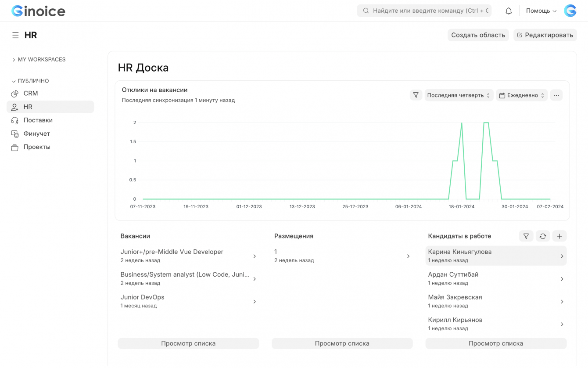Open the Последняя четверть period dropdown

459,95
